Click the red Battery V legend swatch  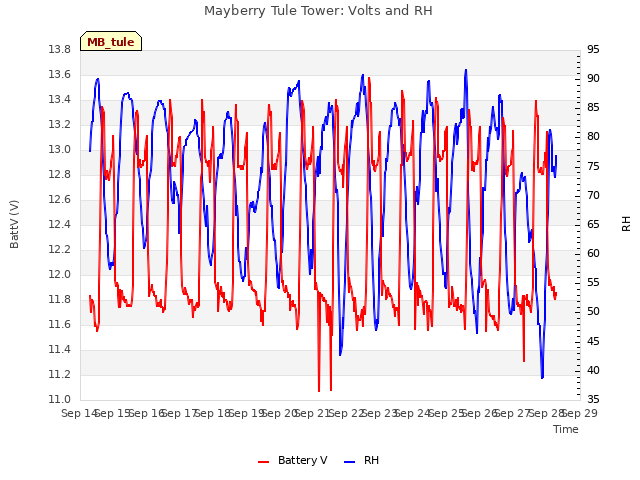[x=264, y=462]
